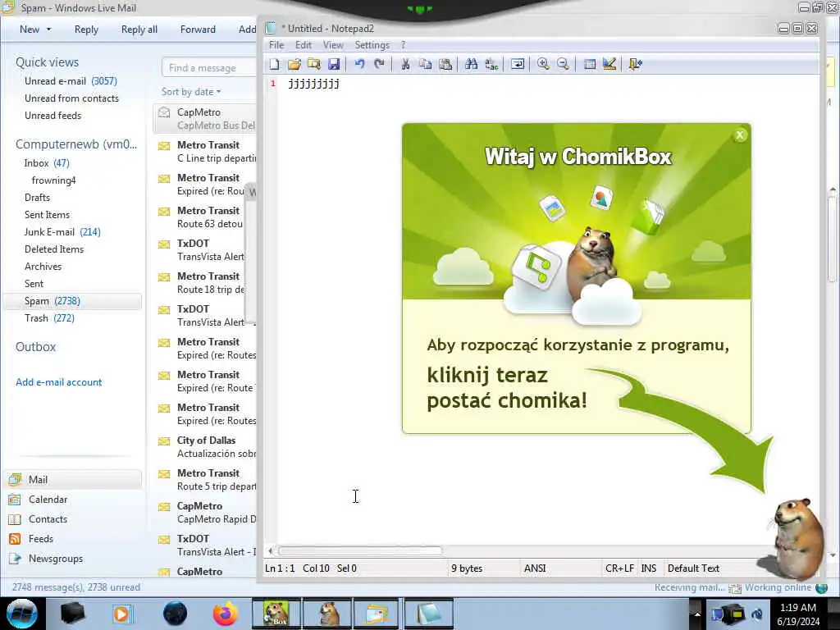Click the Exit icon at the end of the Notepad2 toolbar

point(636,64)
